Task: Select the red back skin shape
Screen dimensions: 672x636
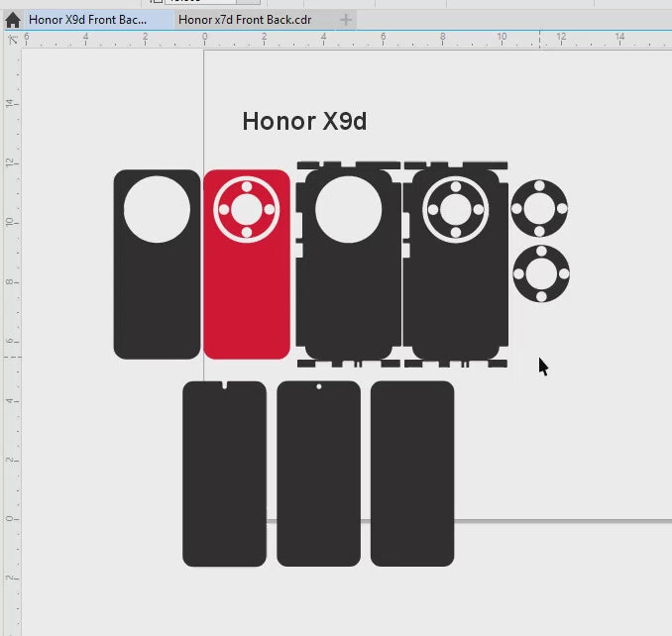Action: coord(247,297)
